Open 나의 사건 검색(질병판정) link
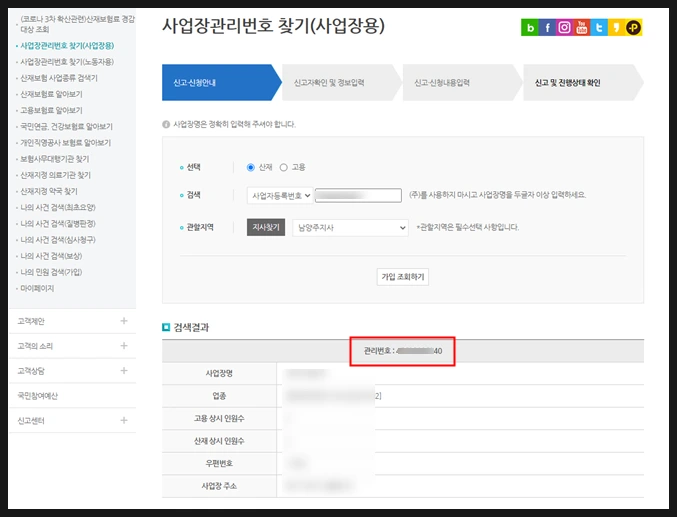Viewport: 677px width, 517px height. [x=58, y=224]
